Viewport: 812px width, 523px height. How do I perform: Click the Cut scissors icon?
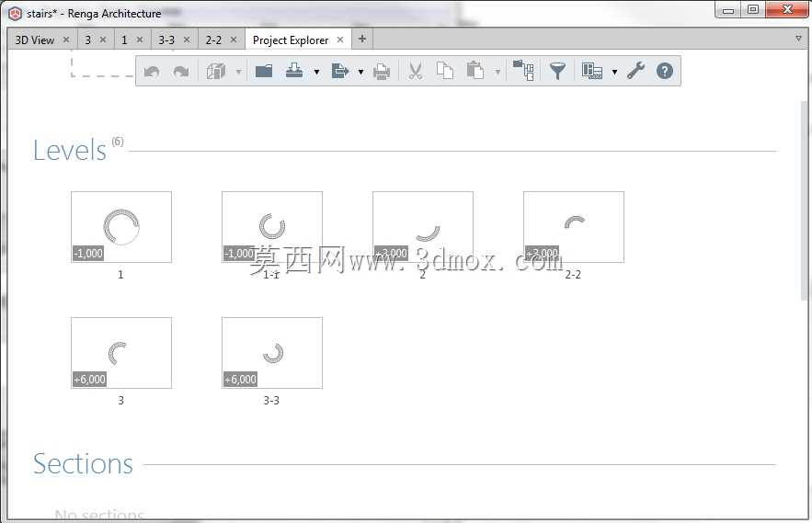416,71
